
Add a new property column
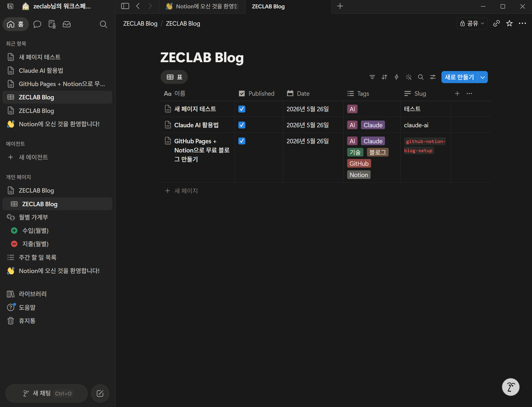(457, 93)
